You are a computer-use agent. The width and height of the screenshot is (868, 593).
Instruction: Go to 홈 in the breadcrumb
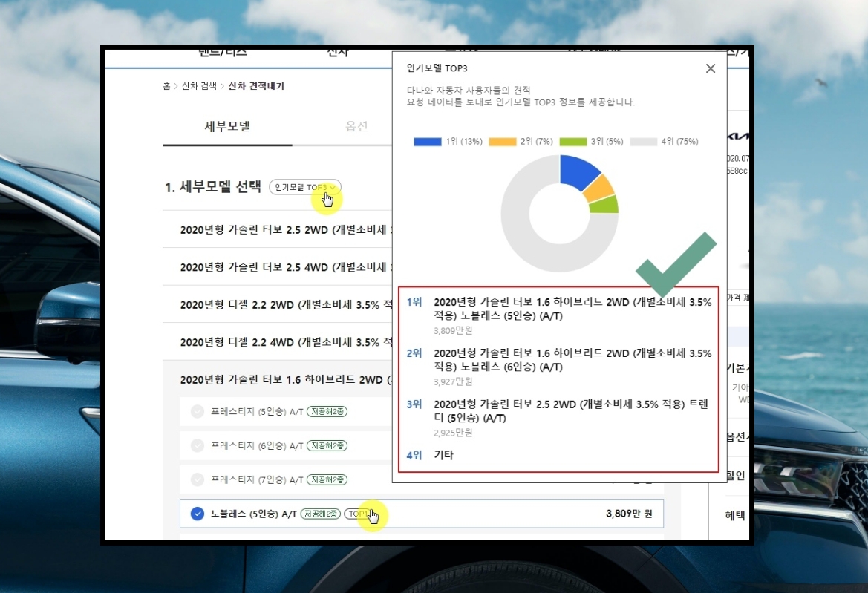pyautogui.click(x=166, y=86)
